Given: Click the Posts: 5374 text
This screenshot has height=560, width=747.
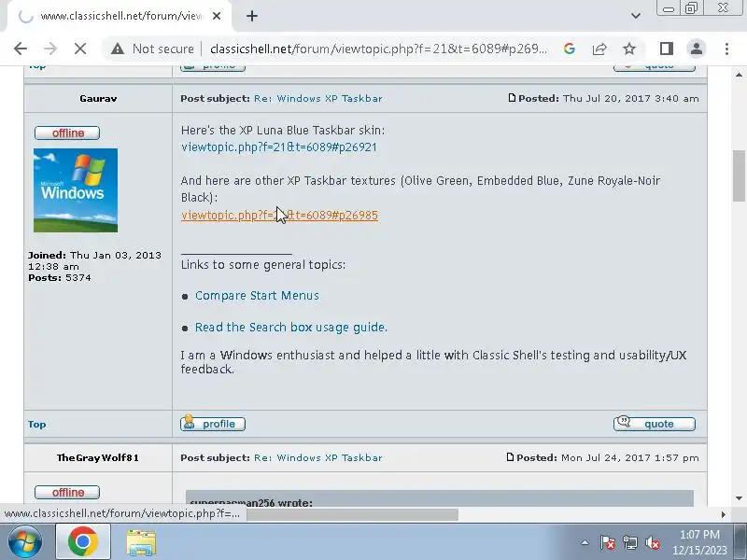Looking at the screenshot, I should (60, 277).
